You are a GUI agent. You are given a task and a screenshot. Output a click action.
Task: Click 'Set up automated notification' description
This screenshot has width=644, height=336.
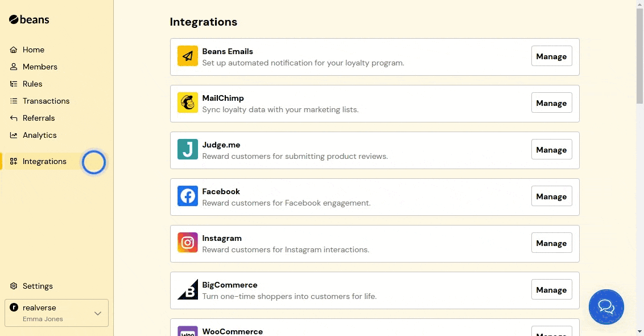coord(303,63)
